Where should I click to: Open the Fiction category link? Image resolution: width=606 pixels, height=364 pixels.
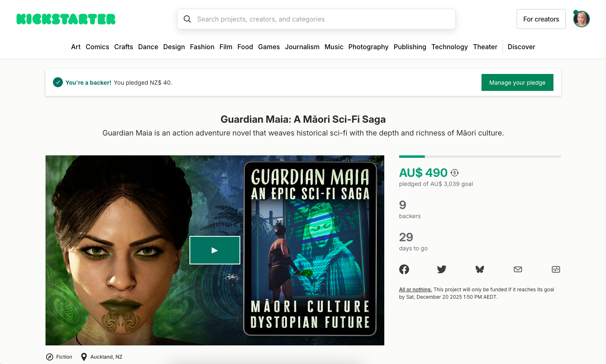(x=59, y=357)
